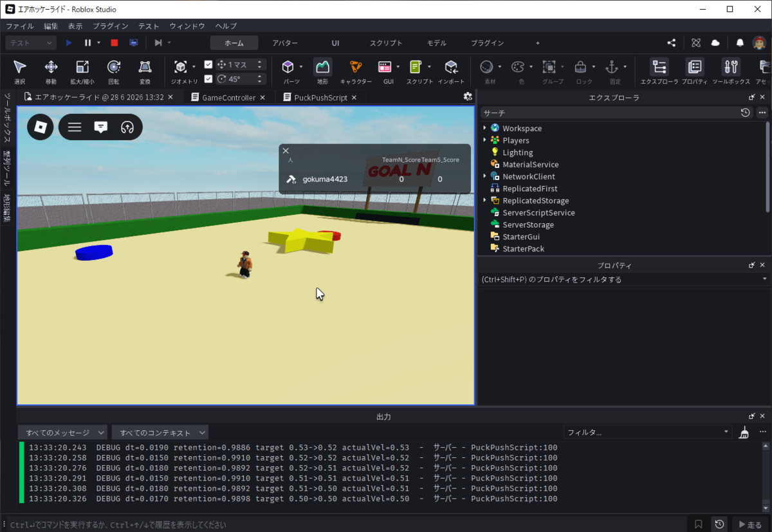Click the share icon in top bar
Screen dimensions: 772x532
click(x=671, y=42)
